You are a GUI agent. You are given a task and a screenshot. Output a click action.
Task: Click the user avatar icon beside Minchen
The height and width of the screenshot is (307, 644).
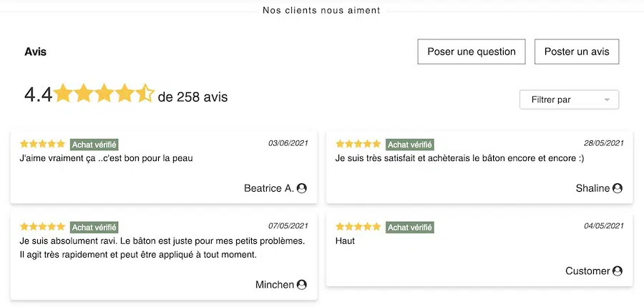(301, 285)
